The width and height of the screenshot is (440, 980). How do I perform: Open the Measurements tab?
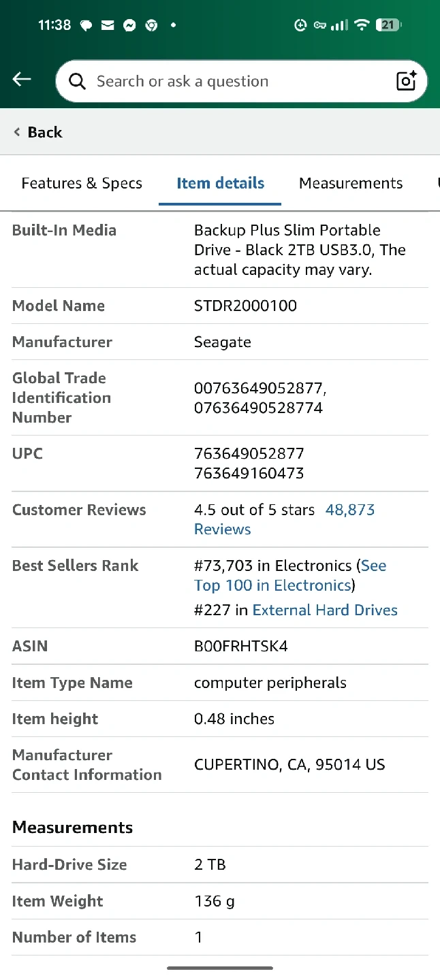point(351,183)
